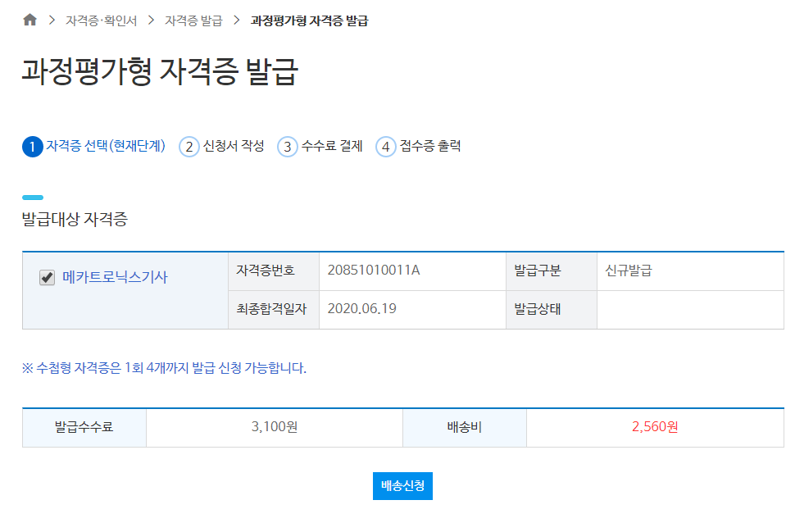Click 과정평가형 자격증 발급 breadcrumb item

309,20
